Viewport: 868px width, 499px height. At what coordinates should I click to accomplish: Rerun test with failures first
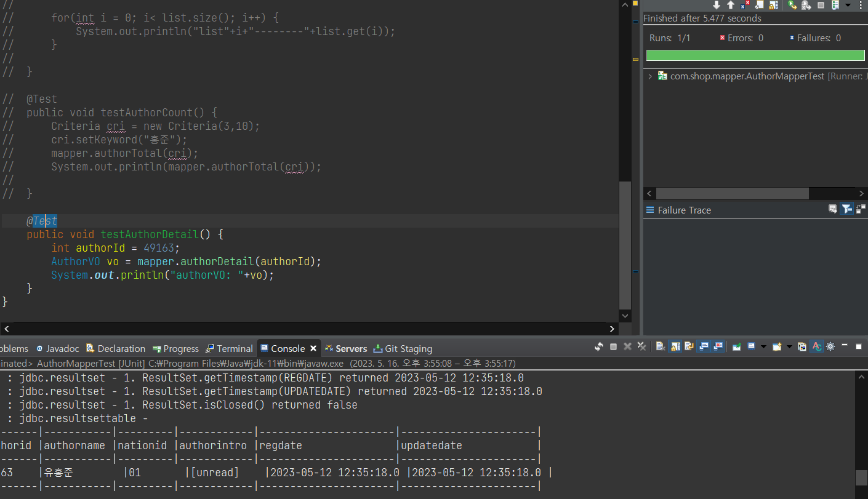click(806, 5)
